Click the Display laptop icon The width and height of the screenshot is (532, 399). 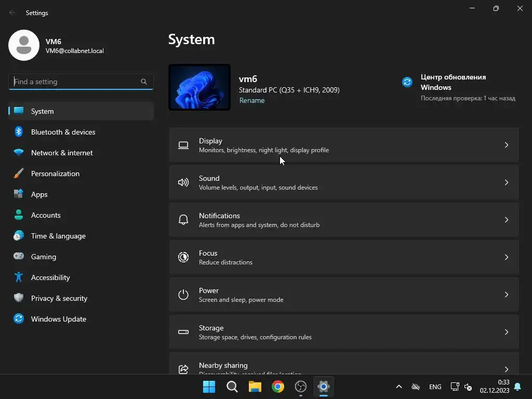coord(183,145)
